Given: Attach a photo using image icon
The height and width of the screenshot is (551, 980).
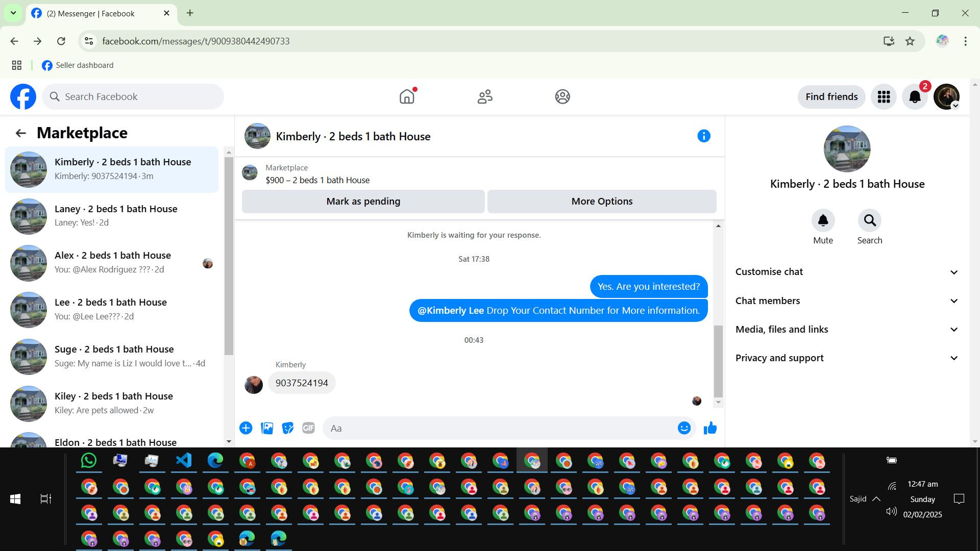Looking at the screenshot, I should point(267,429).
